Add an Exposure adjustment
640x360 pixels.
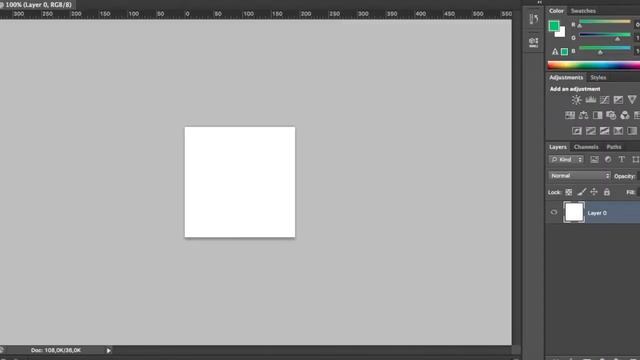(x=618, y=100)
